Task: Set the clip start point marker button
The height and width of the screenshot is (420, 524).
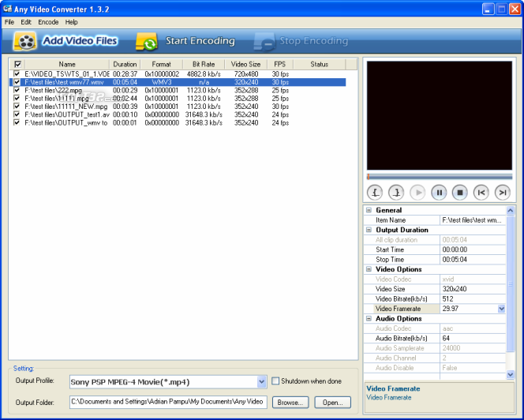Action: coord(375,193)
